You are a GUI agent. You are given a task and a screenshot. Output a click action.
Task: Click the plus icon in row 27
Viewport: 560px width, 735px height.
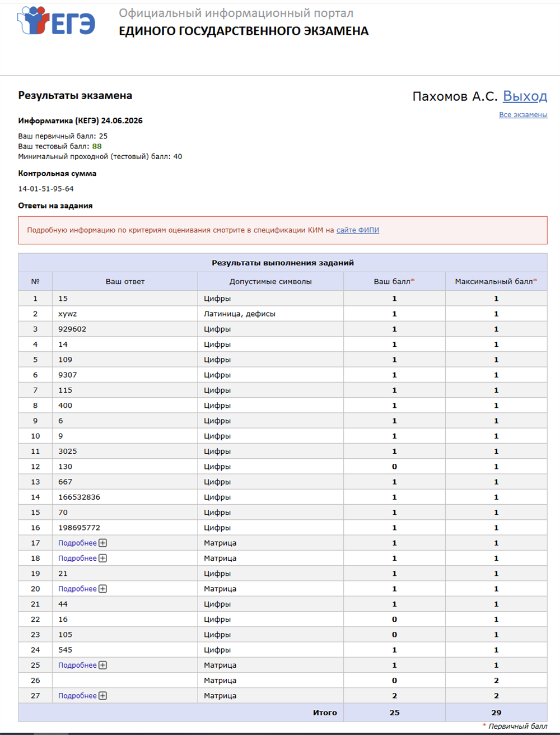(102, 696)
